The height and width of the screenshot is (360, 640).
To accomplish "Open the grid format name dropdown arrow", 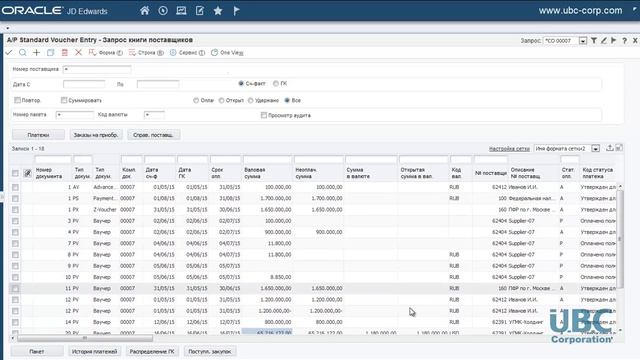I will tap(596, 149).
